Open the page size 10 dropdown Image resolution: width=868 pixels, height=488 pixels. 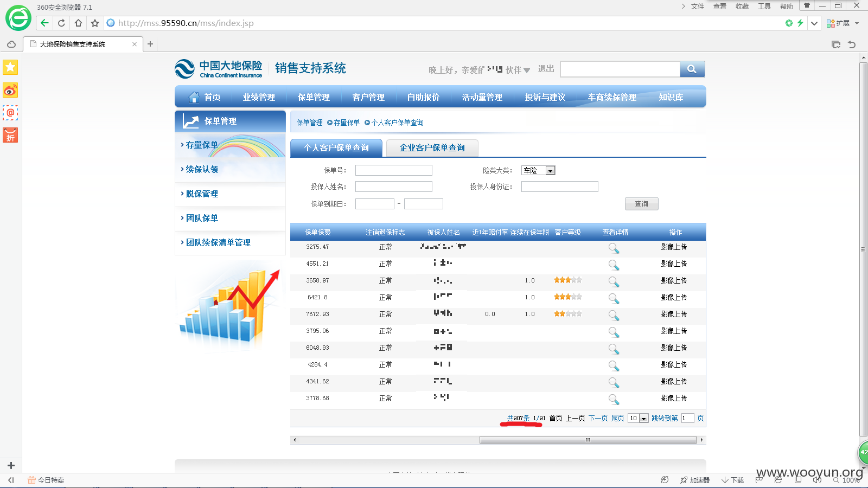pos(643,418)
